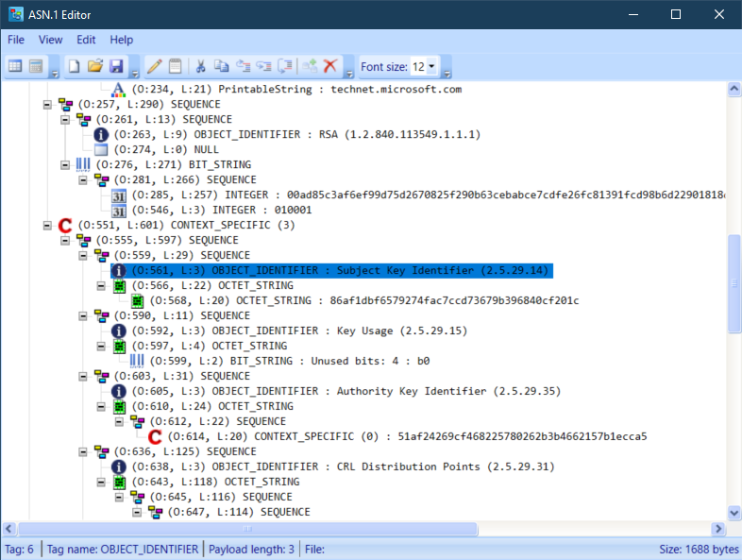Select the INTEGER 010001 row
This screenshot has height=560, width=742.
point(222,210)
